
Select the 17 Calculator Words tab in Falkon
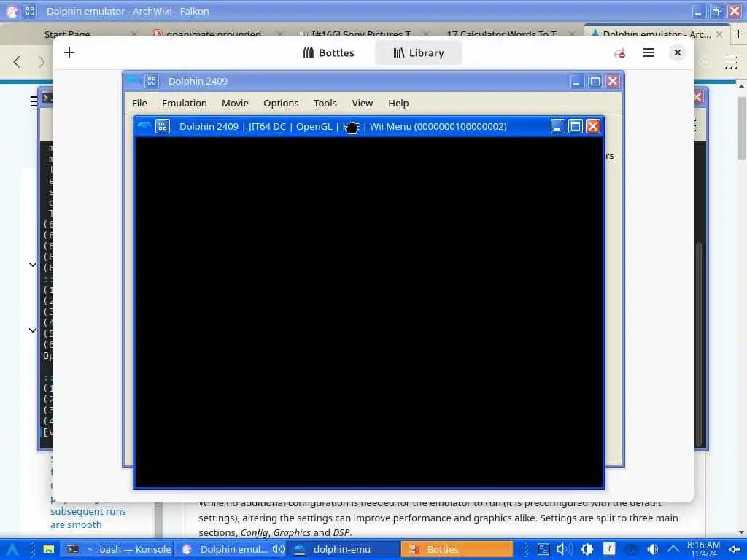502,34
